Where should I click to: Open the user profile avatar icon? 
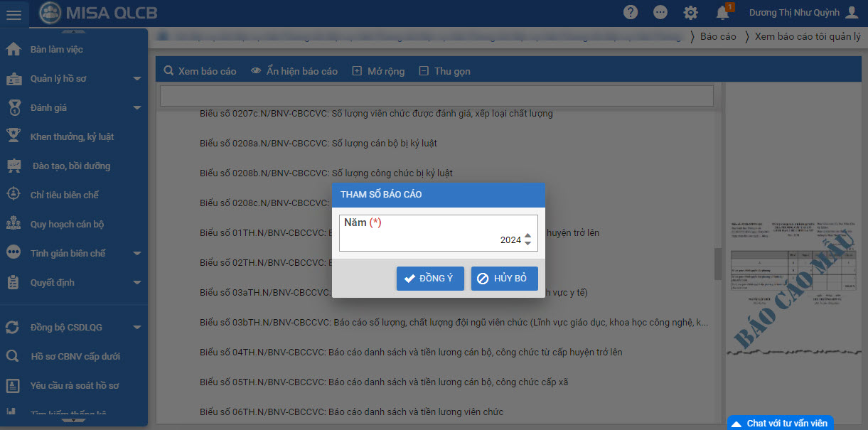(x=852, y=13)
